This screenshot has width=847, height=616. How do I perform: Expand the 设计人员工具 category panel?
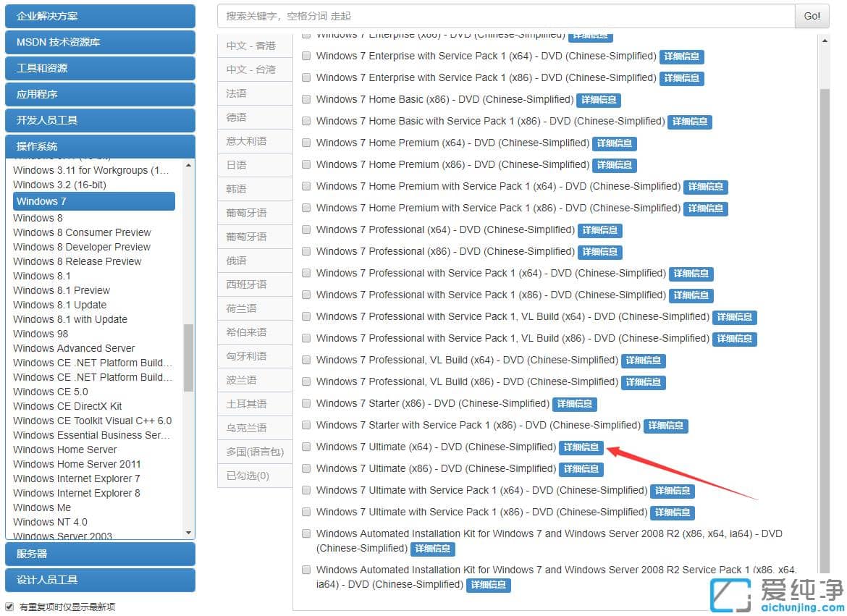coord(100,580)
